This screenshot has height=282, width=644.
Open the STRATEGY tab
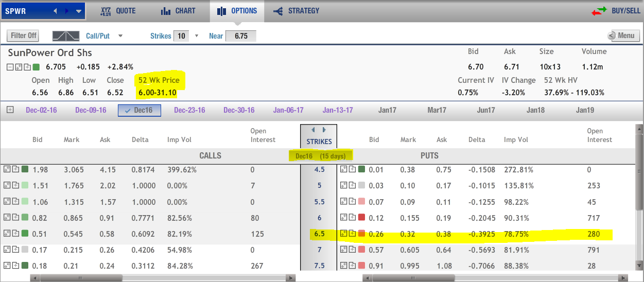tap(296, 11)
